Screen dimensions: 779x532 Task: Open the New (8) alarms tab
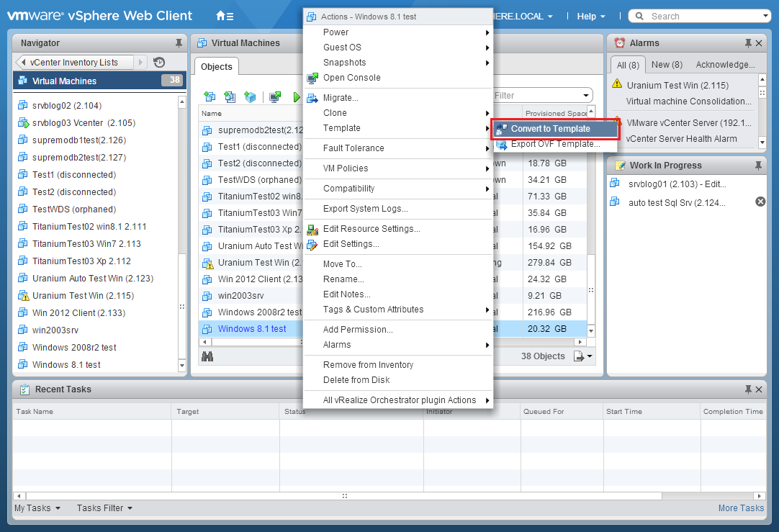(x=667, y=65)
